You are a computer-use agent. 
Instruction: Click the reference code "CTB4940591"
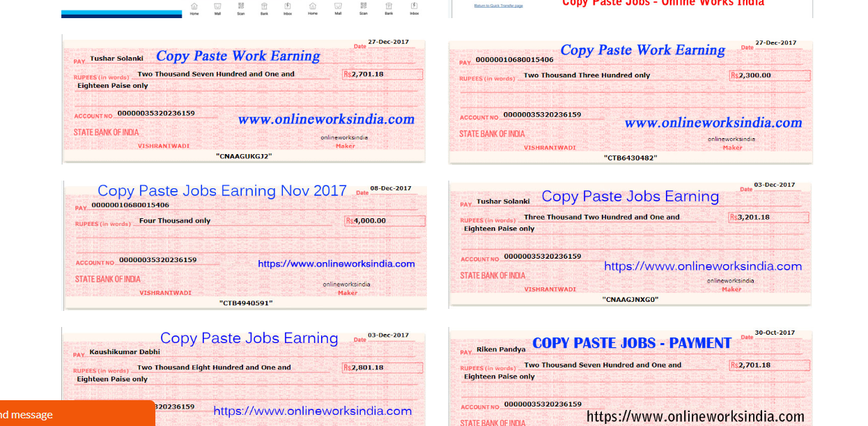coord(246,303)
